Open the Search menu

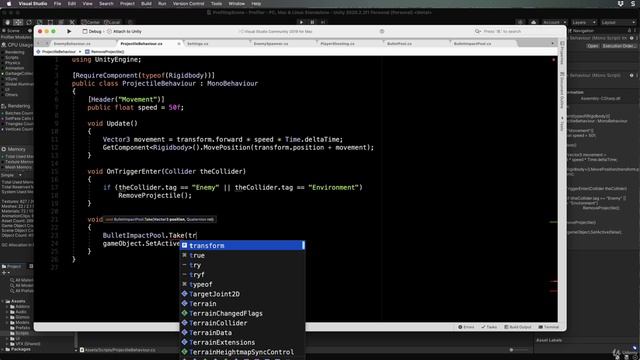(x=106, y=4)
